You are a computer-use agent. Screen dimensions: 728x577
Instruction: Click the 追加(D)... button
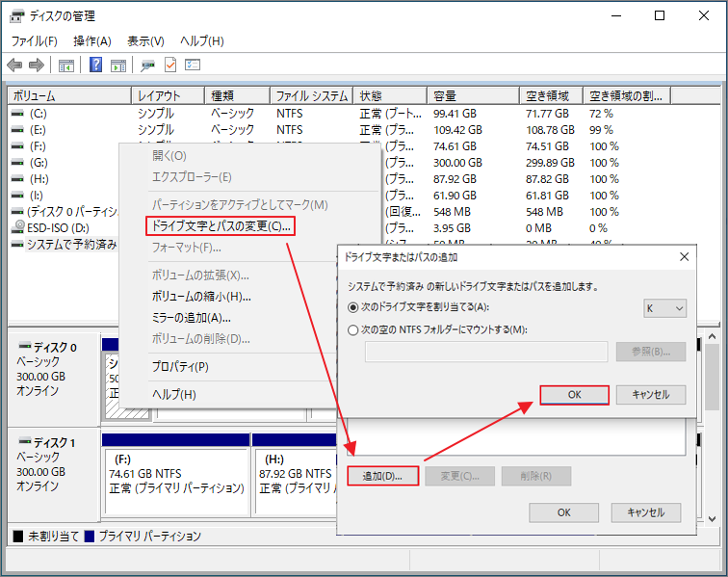coord(383,476)
